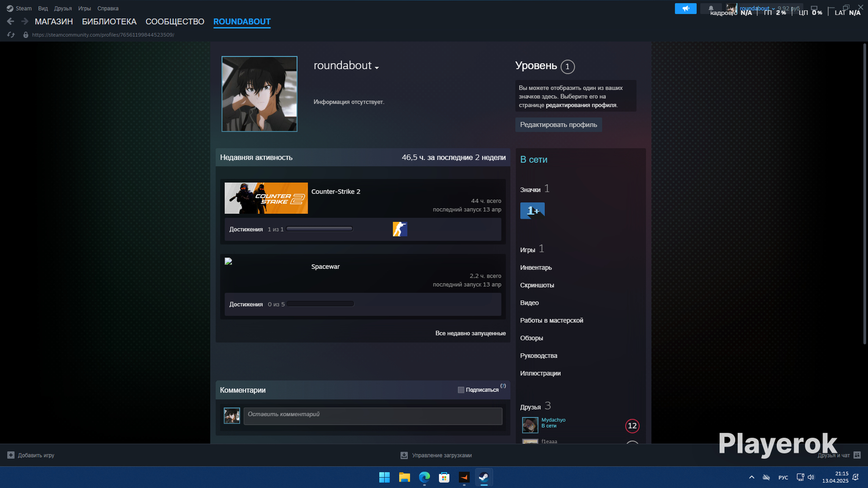Click the Add game plus icon
Image resolution: width=868 pixels, height=488 pixels.
coord(11,455)
